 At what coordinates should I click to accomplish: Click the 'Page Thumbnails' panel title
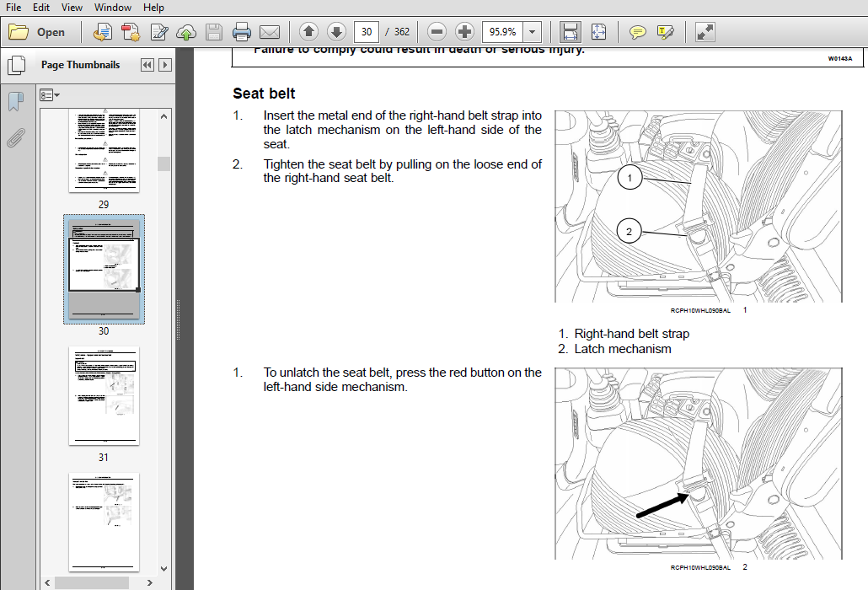80,65
